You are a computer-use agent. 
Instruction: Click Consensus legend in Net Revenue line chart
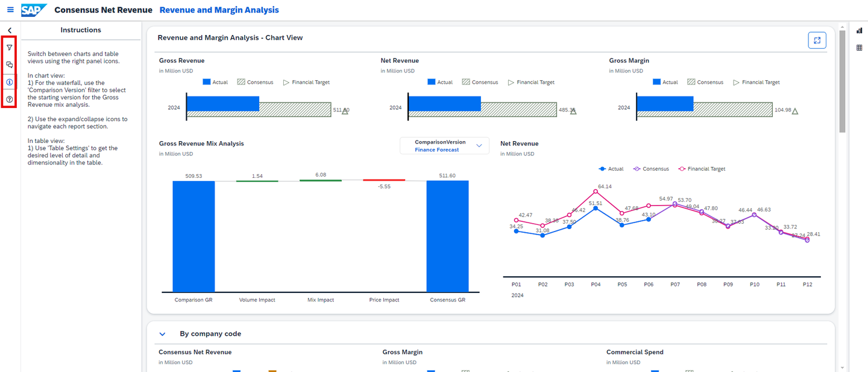(651, 169)
